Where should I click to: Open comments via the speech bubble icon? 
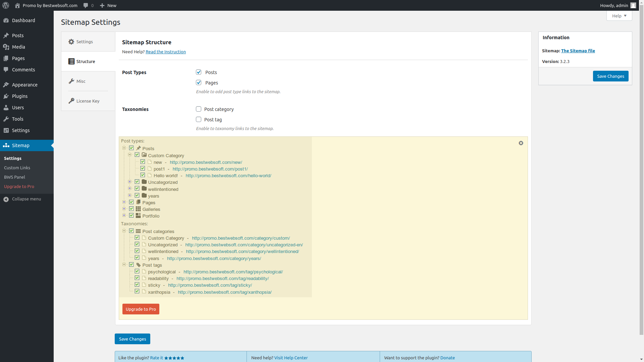86,5
